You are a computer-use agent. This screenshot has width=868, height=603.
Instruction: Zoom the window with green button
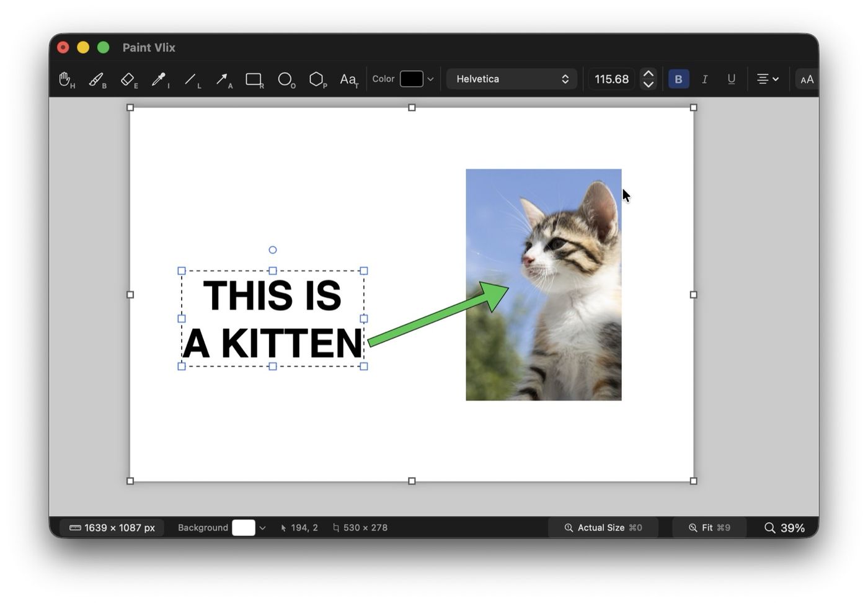tap(104, 47)
